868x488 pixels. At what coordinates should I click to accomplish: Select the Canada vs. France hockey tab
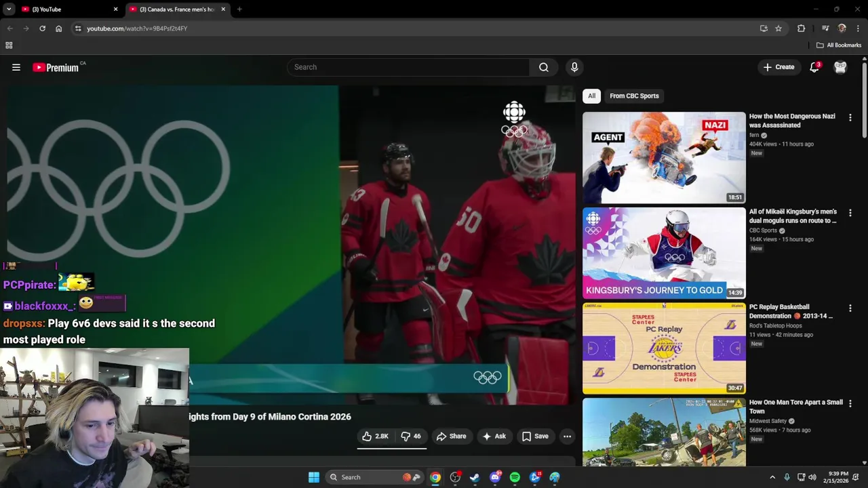pos(178,9)
